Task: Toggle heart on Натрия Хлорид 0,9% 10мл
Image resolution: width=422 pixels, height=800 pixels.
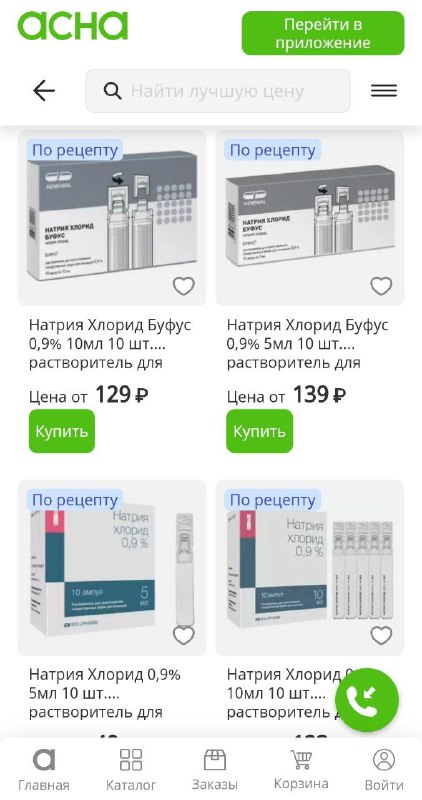Action: 381,636
